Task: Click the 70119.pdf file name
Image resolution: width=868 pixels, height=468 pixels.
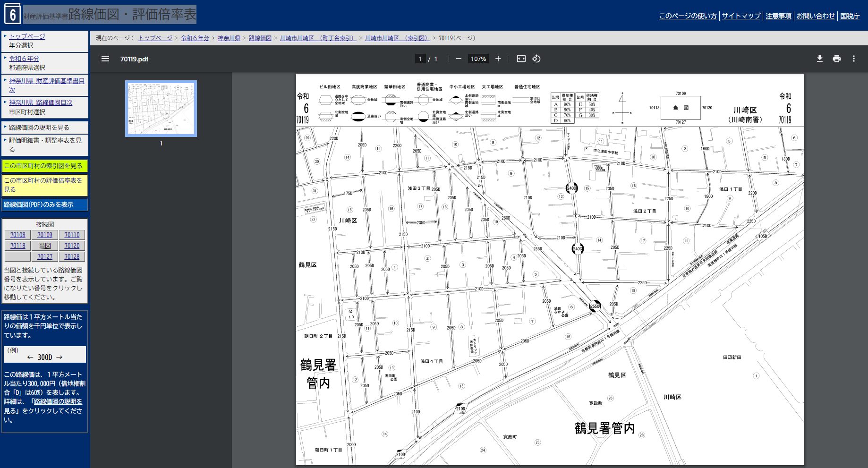Action: (x=134, y=59)
